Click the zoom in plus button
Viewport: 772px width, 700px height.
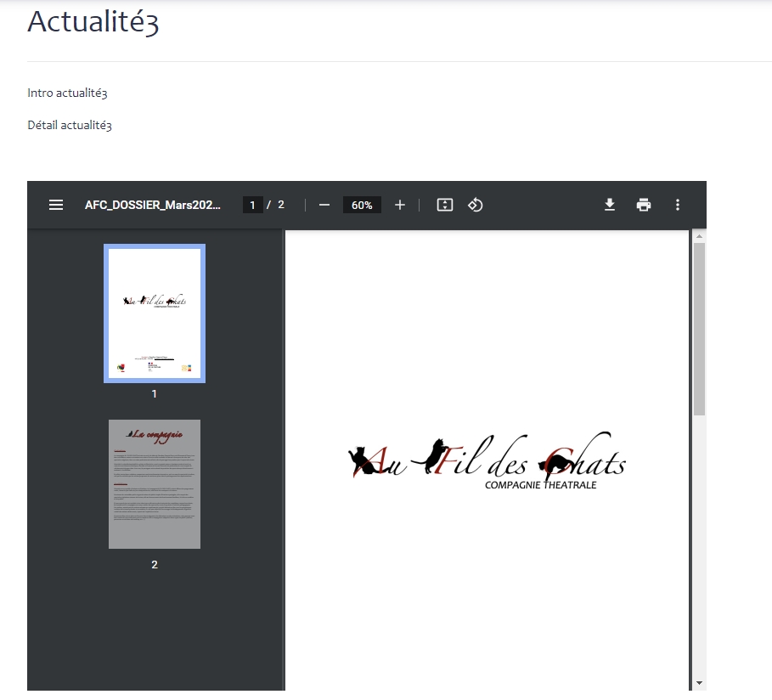pyautogui.click(x=400, y=205)
